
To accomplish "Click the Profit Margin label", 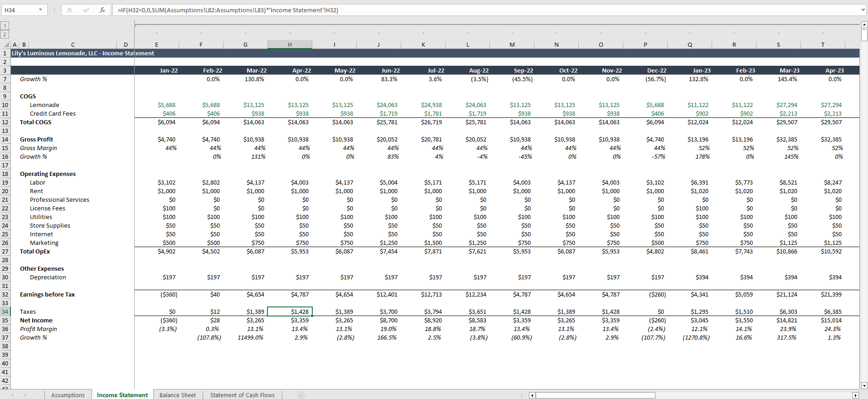I will click(38, 329).
